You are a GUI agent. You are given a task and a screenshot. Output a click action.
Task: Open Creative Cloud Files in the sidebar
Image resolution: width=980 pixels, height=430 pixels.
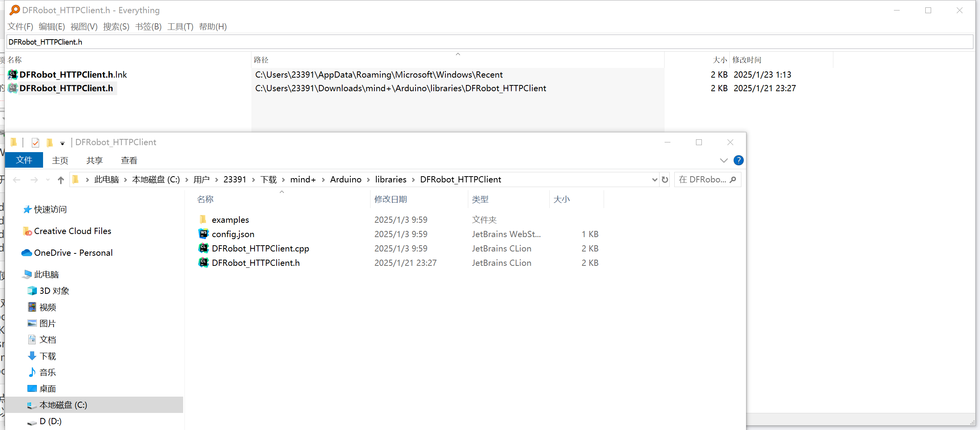click(67, 231)
